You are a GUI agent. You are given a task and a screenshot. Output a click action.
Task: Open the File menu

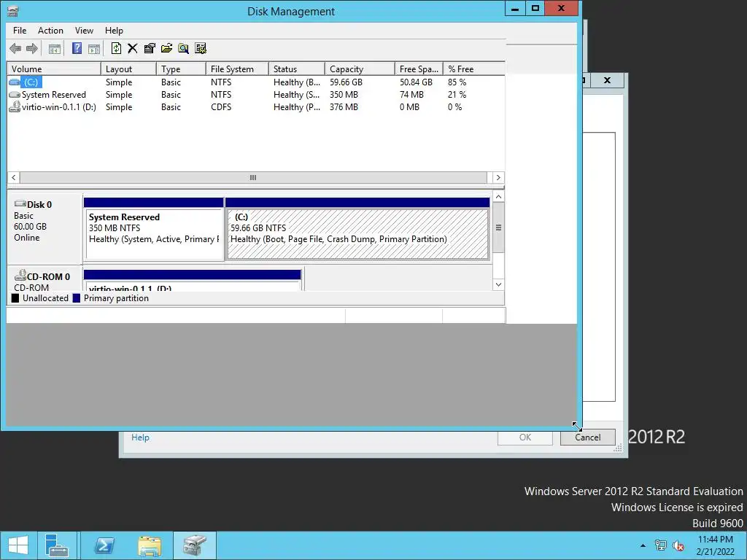pos(20,31)
